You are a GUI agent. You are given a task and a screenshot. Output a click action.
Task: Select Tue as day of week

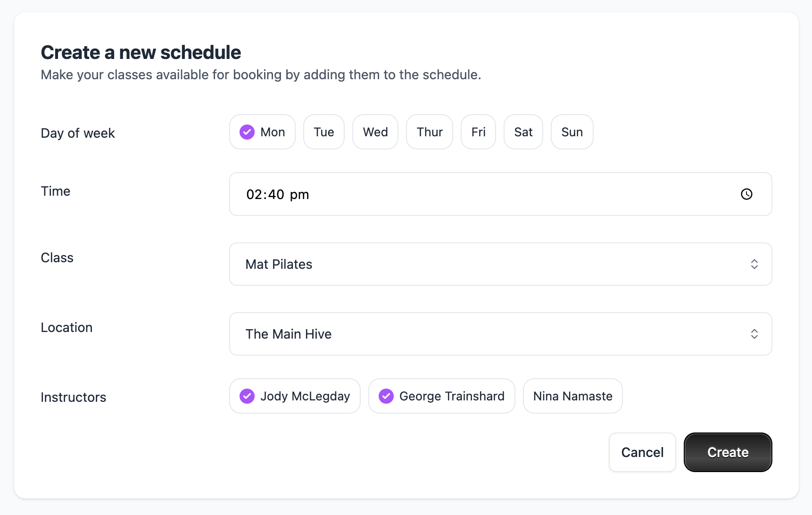point(324,132)
